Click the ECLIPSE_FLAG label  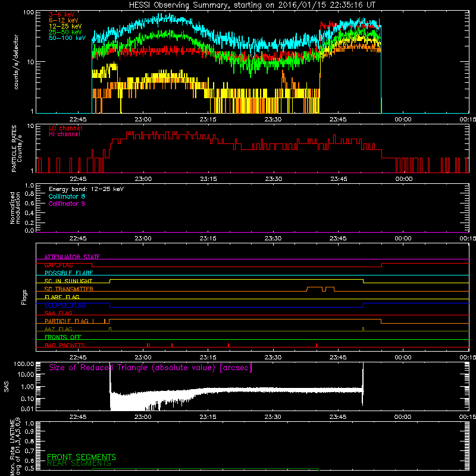pos(65,305)
